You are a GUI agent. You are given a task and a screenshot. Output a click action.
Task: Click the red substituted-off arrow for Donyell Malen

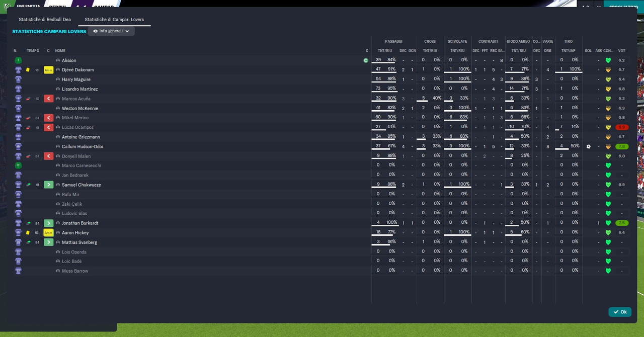coord(48,156)
